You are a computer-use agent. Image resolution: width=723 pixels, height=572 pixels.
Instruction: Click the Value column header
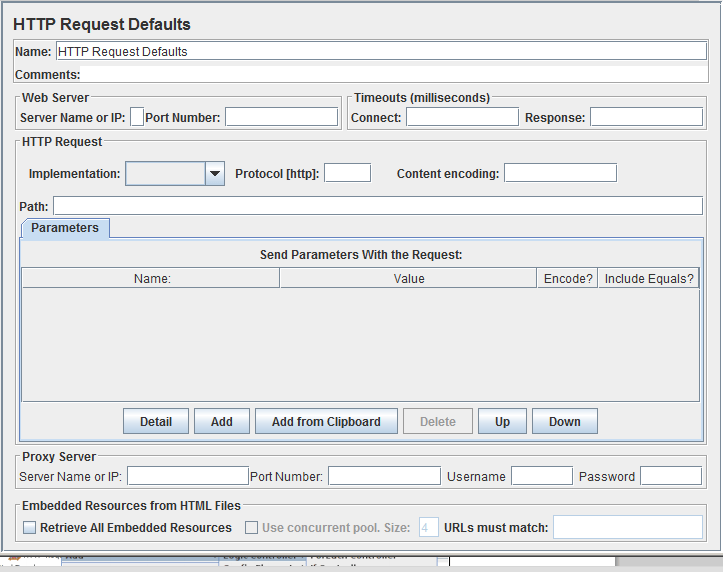409,278
